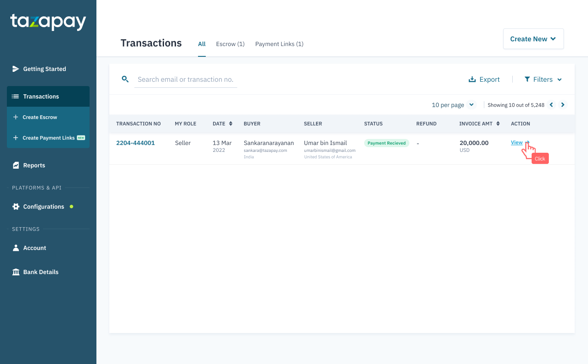The height and width of the screenshot is (364, 588).
Task: Expand the Filters chevron
Action: pos(560,80)
